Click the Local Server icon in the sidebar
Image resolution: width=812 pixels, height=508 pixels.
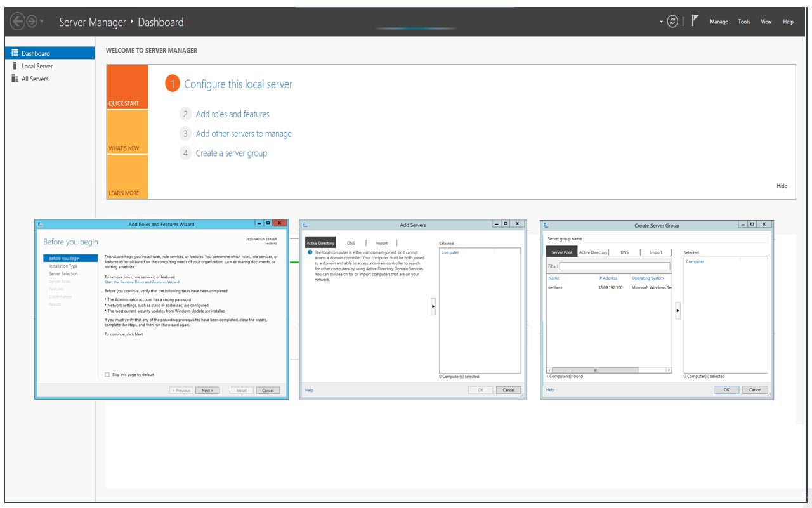(x=15, y=66)
